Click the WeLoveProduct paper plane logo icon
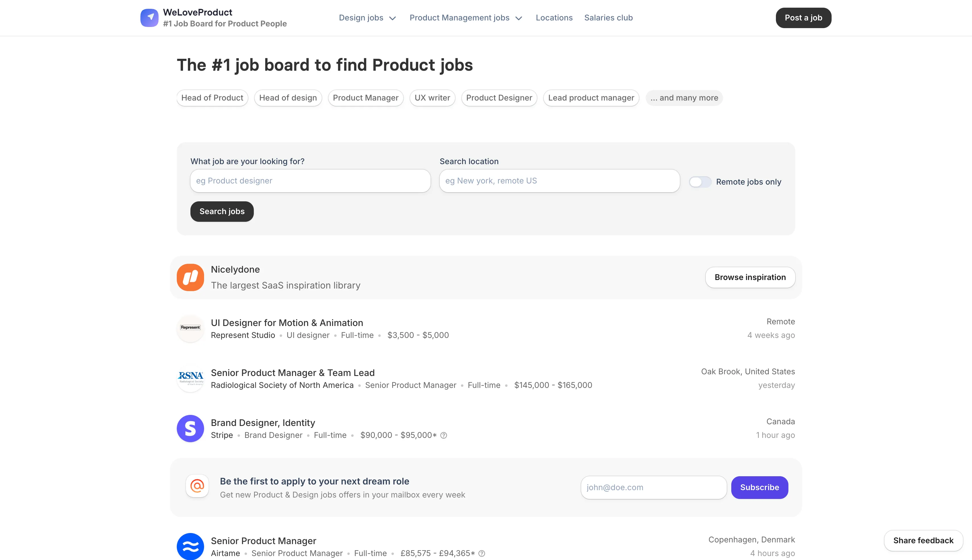The width and height of the screenshot is (972, 560). pyautogui.click(x=149, y=18)
